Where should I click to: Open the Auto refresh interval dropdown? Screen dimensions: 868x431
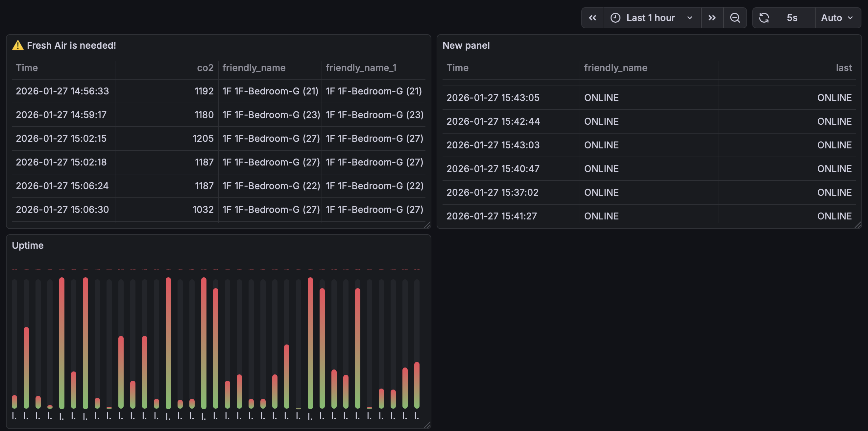[837, 17]
